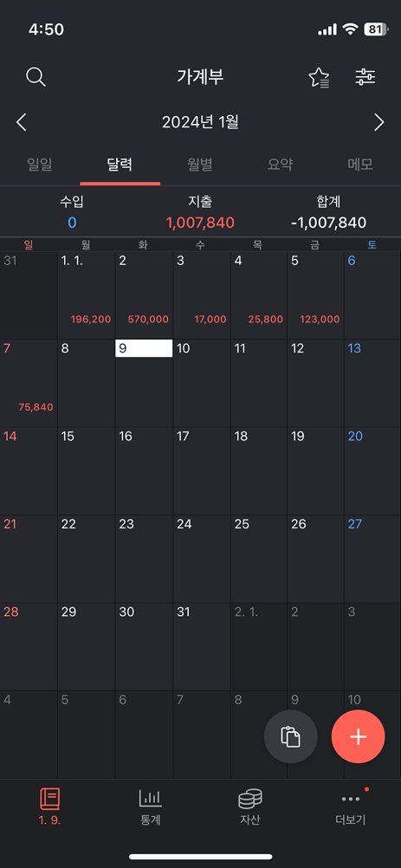The height and width of the screenshot is (868, 401).
Task: Open the 더보기 more dots icon
Action: [351, 799]
